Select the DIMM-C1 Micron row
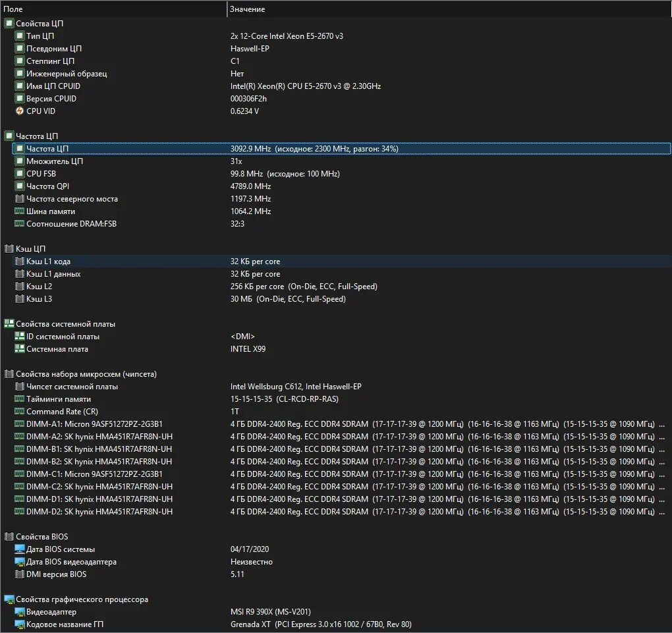 point(341,474)
